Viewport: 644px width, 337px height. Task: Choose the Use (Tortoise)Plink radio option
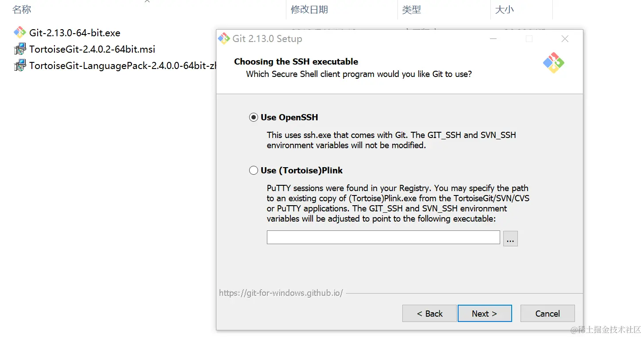254,170
